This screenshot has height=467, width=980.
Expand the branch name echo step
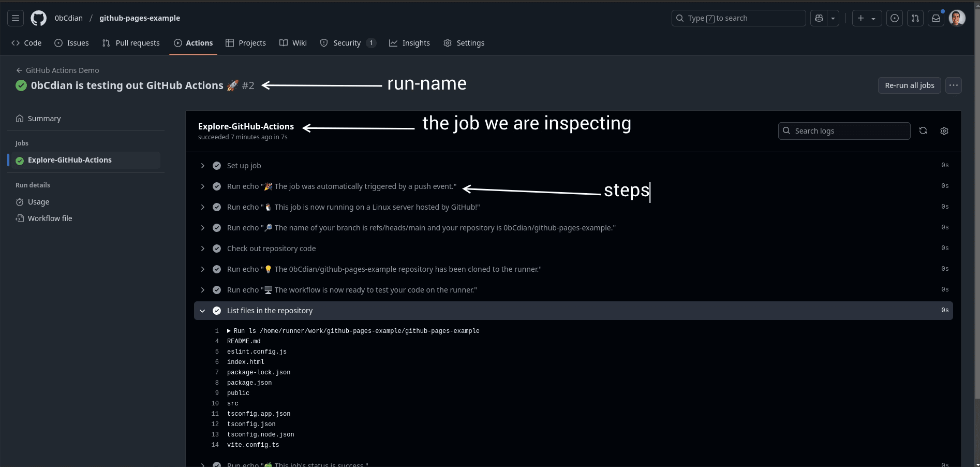pyautogui.click(x=573, y=228)
